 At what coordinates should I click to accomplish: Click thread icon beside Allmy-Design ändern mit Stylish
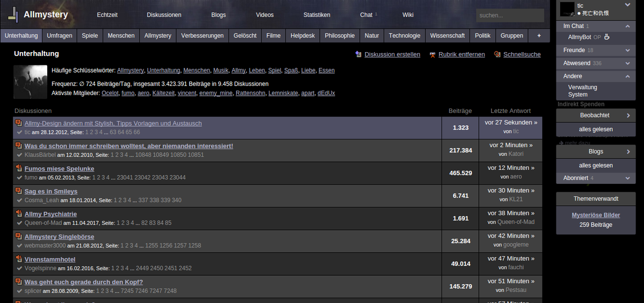click(x=19, y=123)
